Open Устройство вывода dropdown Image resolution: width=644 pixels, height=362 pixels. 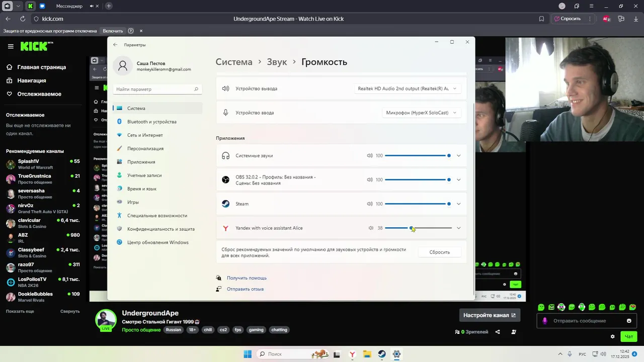[408, 88]
